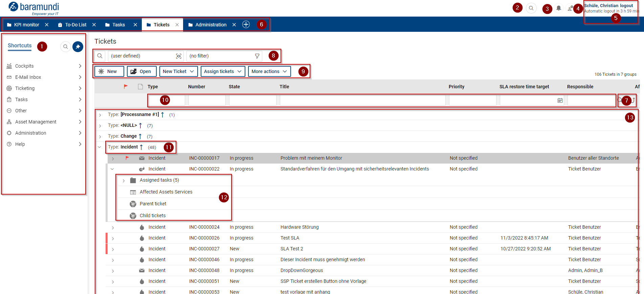Collapse ticket INC-00000022 details
Viewport: 644px width, 294px height.
(112, 169)
